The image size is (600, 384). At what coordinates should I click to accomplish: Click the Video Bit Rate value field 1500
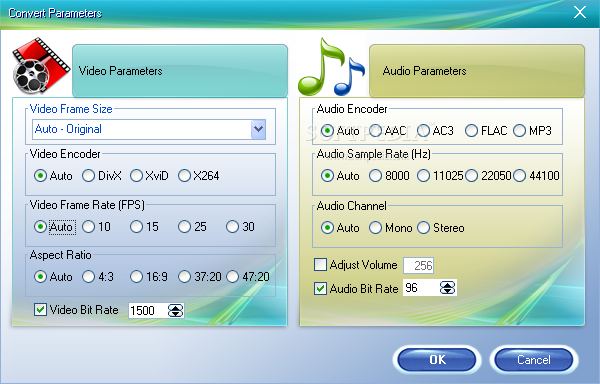[x=148, y=310]
